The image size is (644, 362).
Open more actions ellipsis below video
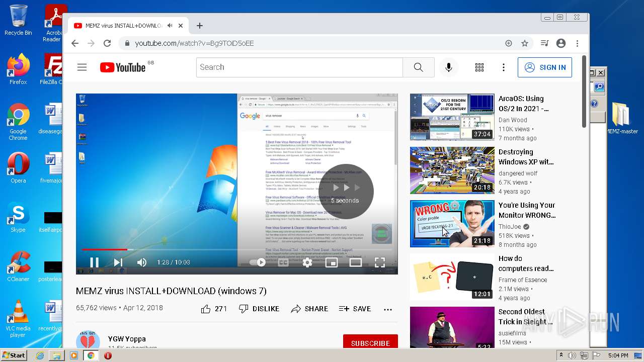(388, 309)
